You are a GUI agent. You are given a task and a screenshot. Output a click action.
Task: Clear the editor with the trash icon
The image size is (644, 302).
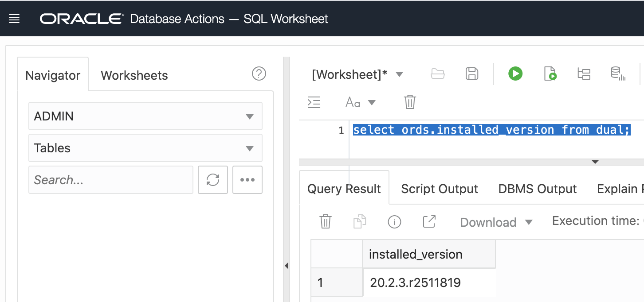pyautogui.click(x=410, y=102)
